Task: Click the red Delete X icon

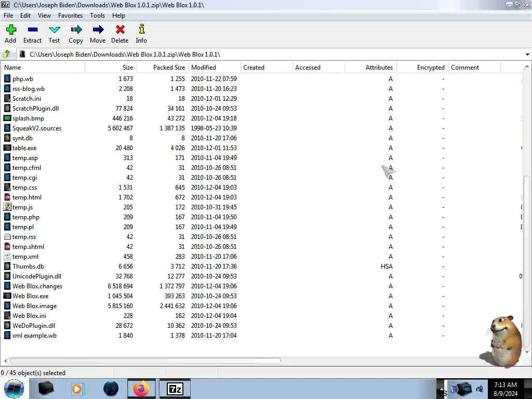Action: point(120,30)
